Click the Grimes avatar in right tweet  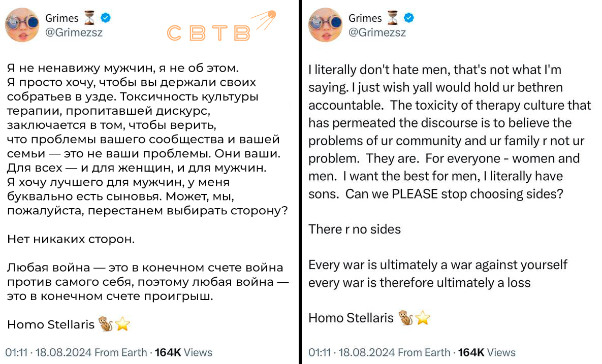coord(325,25)
